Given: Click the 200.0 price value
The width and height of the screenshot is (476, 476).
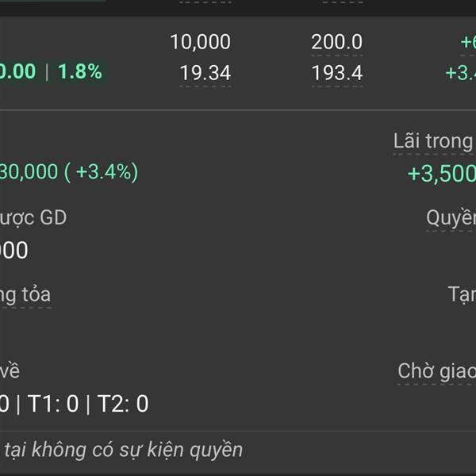Looking at the screenshot, I should (x=337, y=42).
